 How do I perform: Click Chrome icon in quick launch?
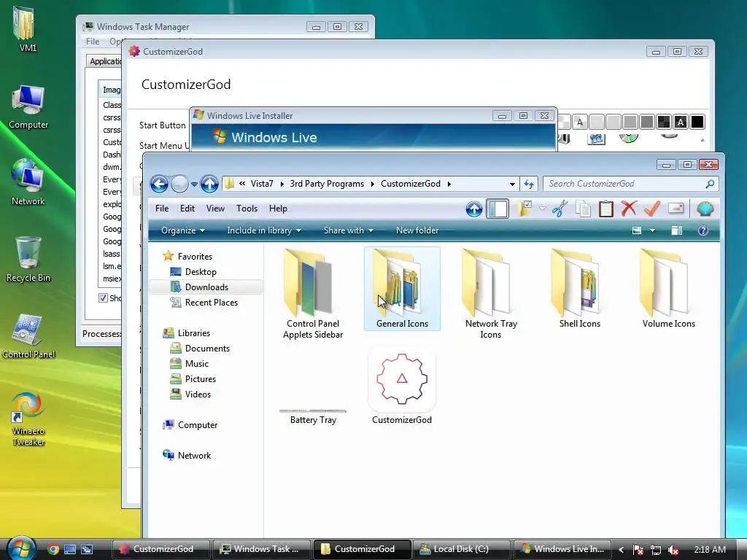[53, 550]
